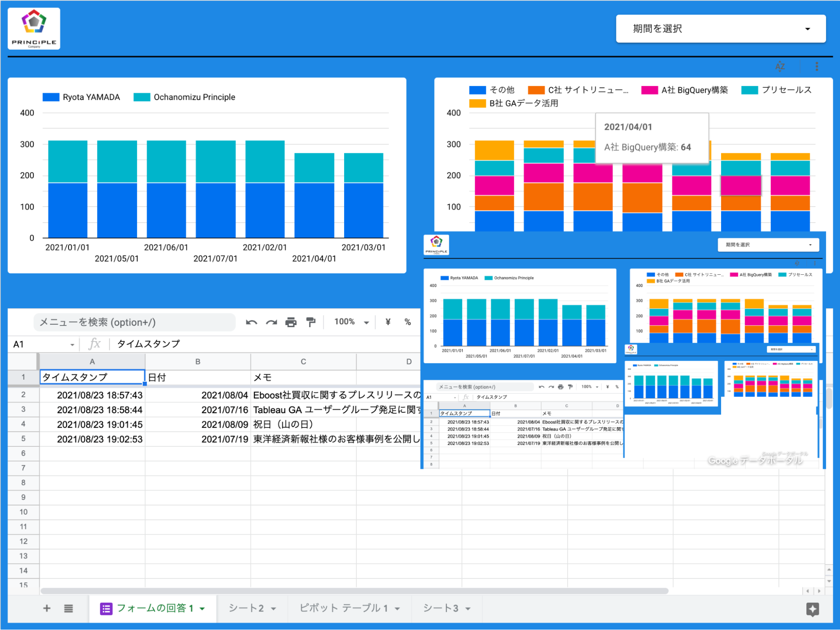Viewport: 840px width, 630px height.
Task: Click the print icon in toolbar
Action: [291, 323]
